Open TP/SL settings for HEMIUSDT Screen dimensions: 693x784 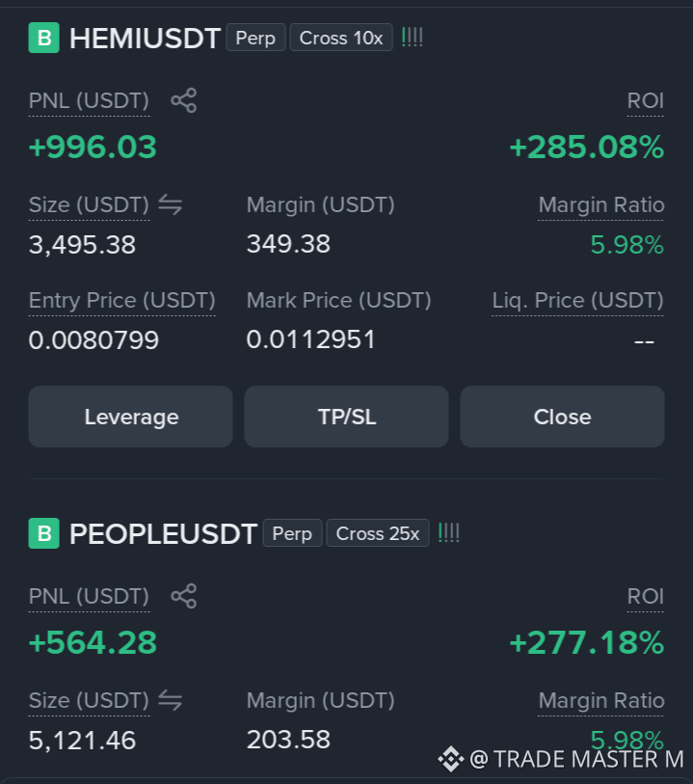(346, 417)
